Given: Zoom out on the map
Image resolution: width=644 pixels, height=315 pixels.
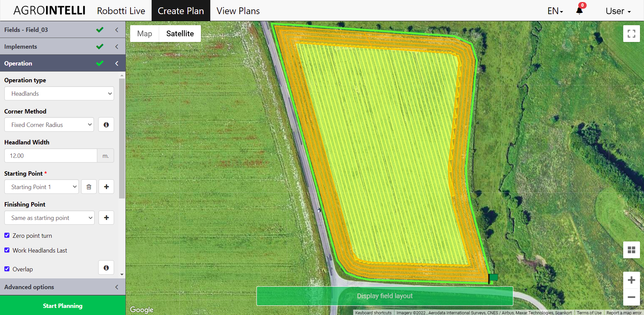Looking at the screenshot, I should (632, 297).
